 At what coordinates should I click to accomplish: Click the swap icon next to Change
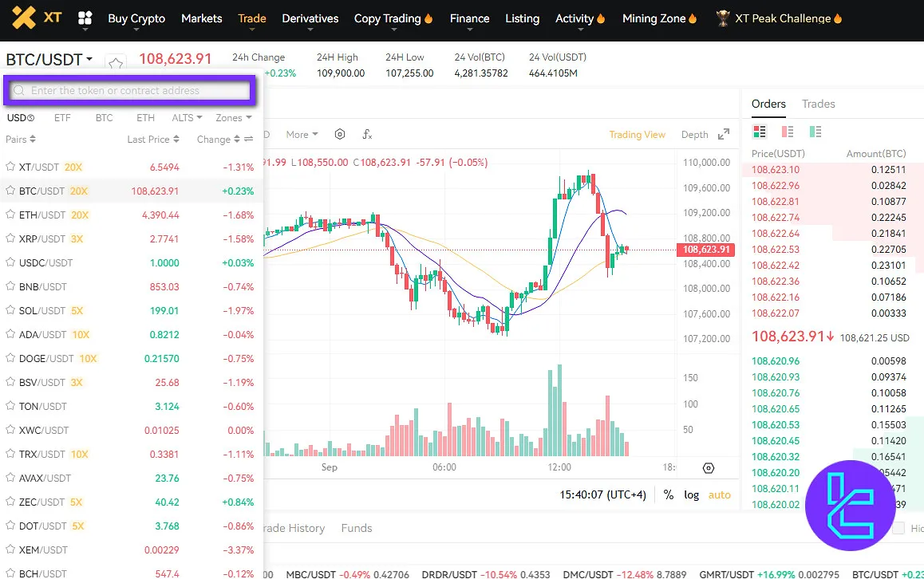249,139
